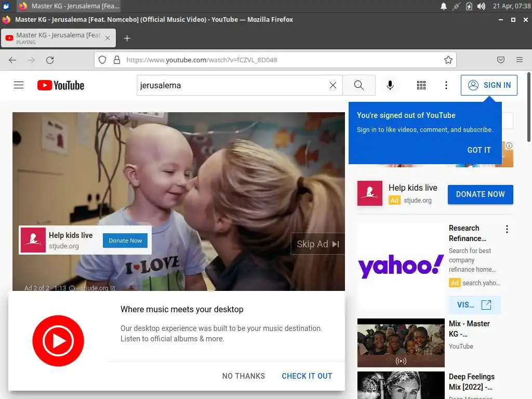The width and height of the screenshot is (532, 399).
Task: Open Mix - Master KG thumbnail
Action: click(x=401, y=343)
